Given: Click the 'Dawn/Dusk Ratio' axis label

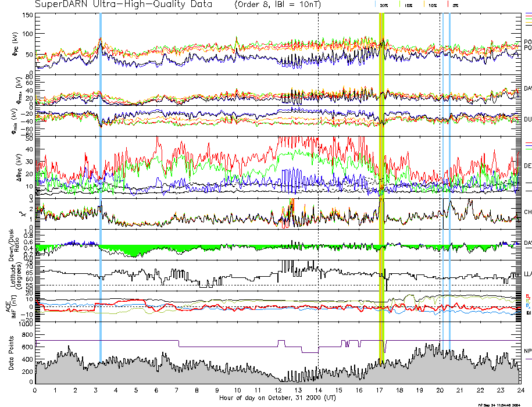Looking at the screenshot, I should coord(14,245).
